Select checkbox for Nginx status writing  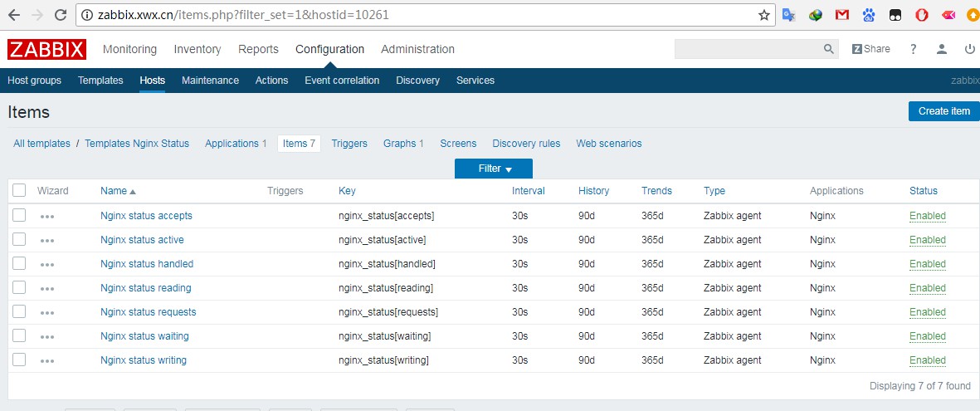19,360
